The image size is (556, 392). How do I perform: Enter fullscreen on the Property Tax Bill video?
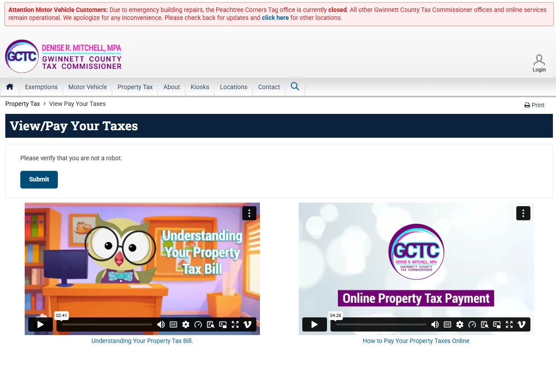[235, 324]
